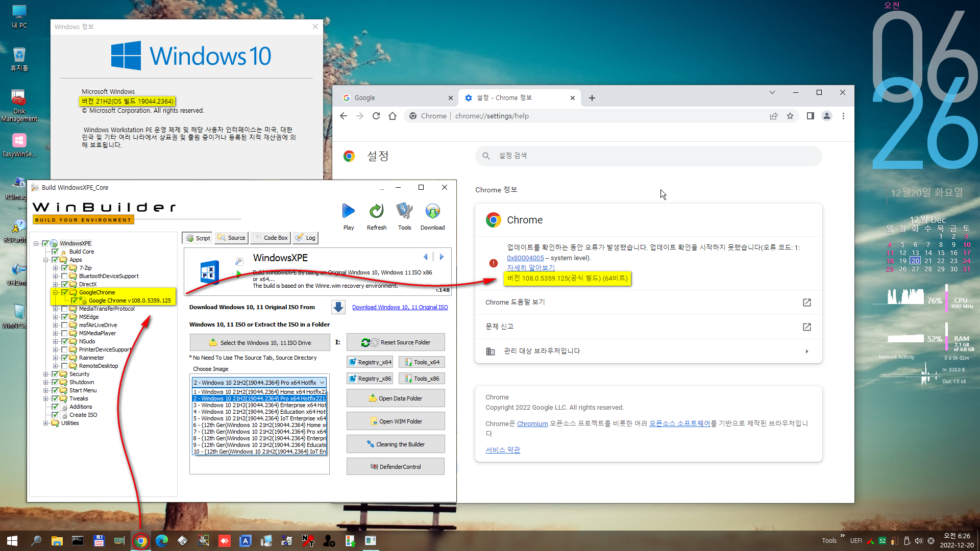Open Chrome three-dot menu
The image size is (980, 551).
pos(843,116)
